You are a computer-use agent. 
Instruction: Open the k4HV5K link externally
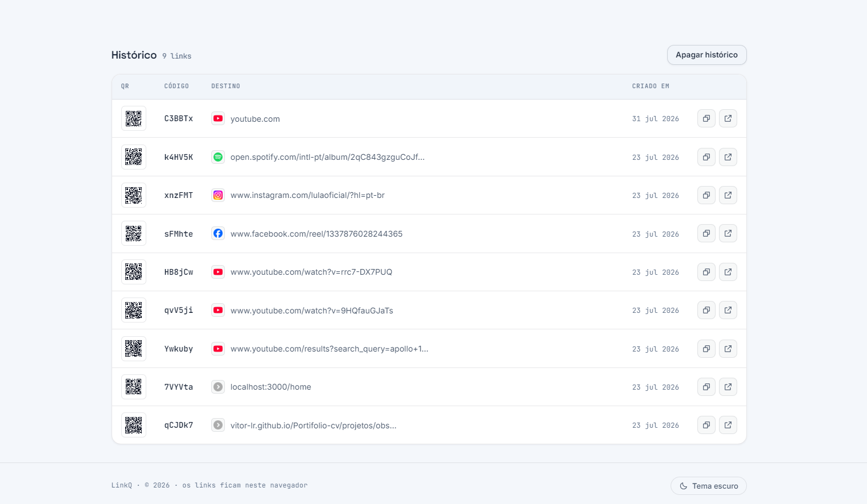click(x=728, y=157)
